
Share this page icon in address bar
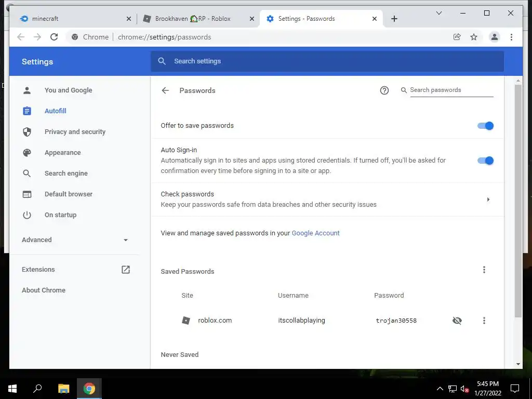457,37
